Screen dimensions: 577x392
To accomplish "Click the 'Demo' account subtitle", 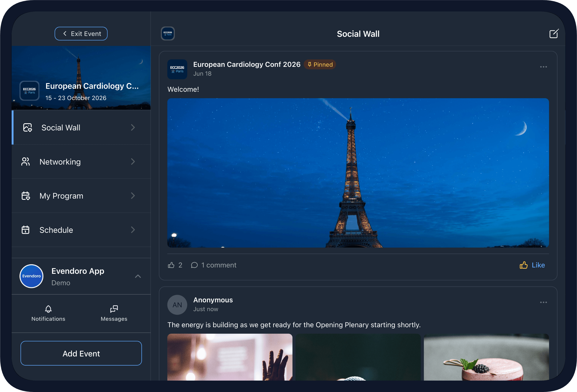I will tap(61, 283).
